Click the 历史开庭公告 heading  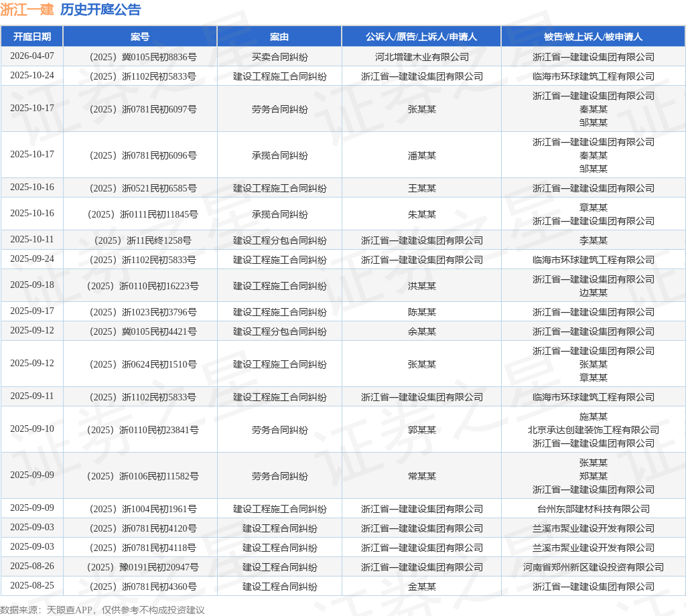[x=100, y=9]
